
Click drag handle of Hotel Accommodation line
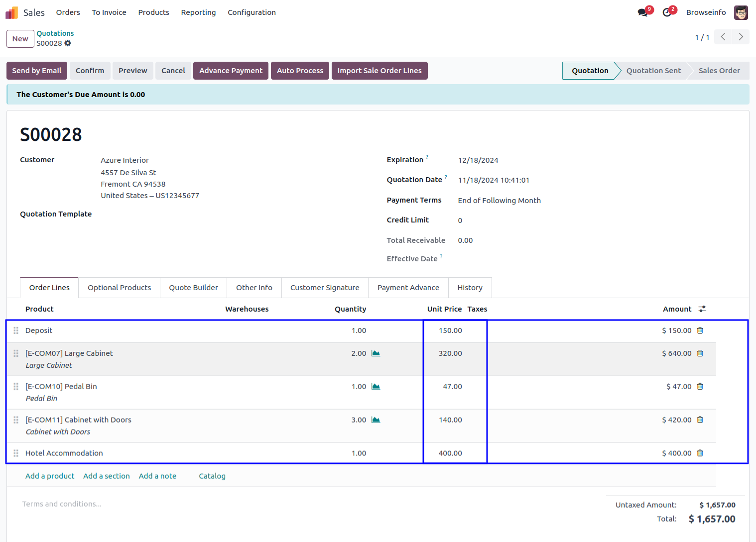16,453
